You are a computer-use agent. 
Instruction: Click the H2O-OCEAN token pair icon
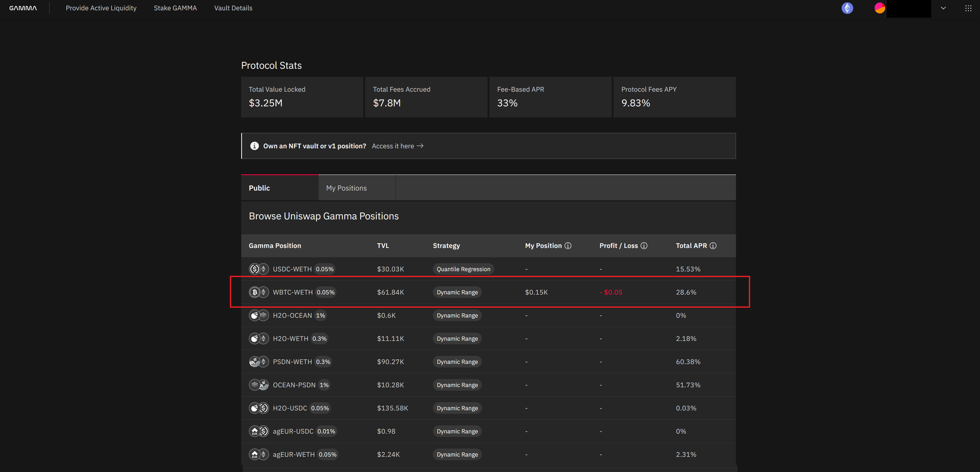(x=259, y=315)
